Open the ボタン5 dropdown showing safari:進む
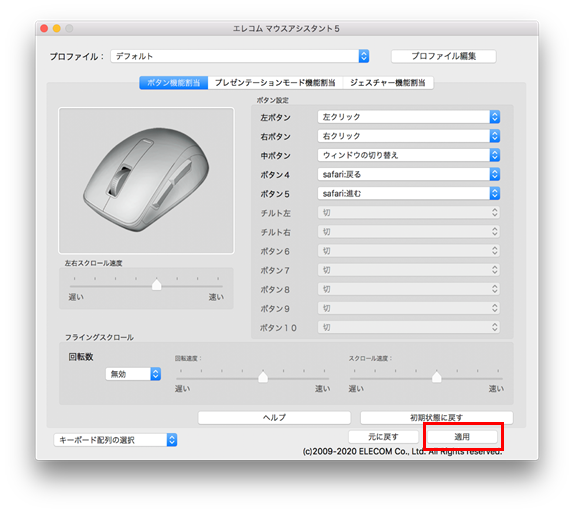 409,193
